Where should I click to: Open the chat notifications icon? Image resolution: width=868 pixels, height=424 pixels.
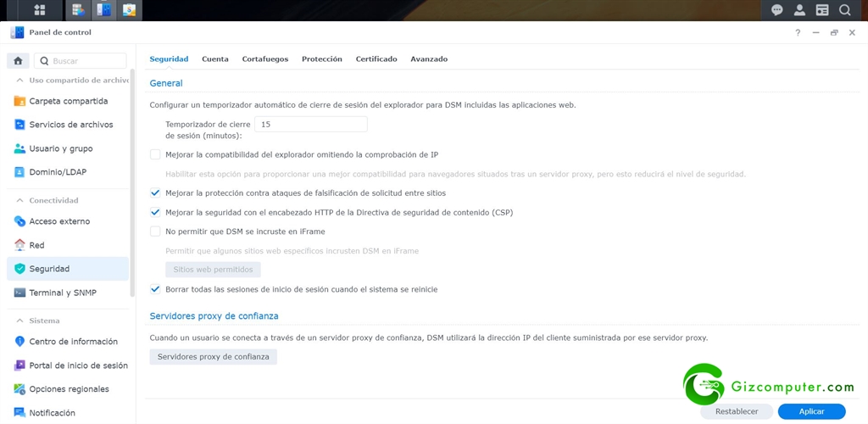pos(777,10)
